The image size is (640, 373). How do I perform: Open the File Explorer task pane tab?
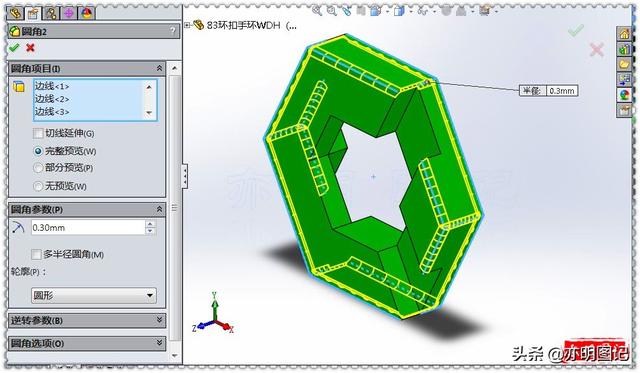624,64
